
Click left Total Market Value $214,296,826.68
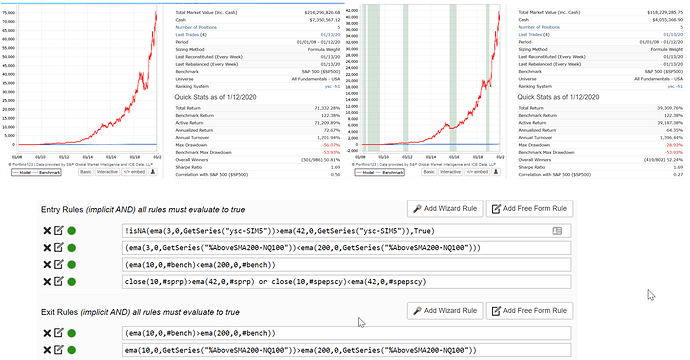322,13
